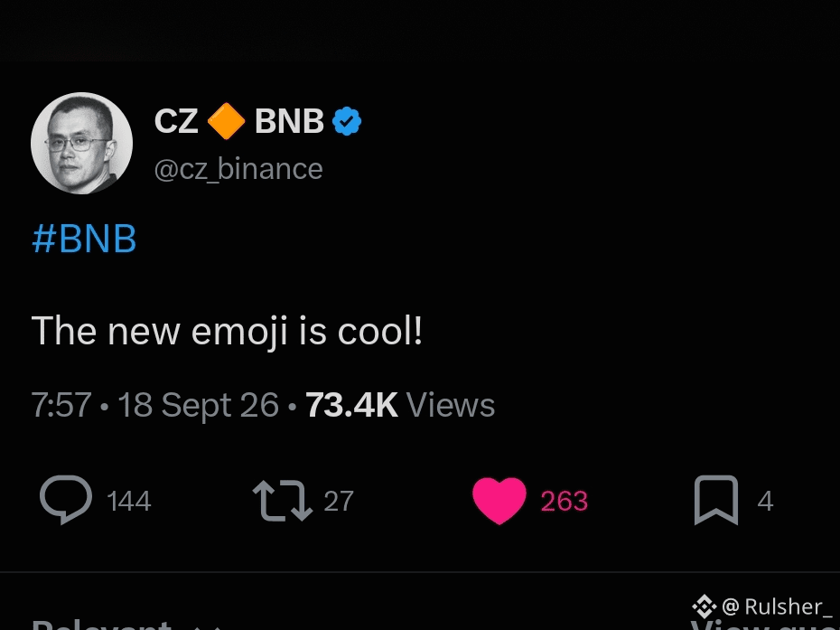Image resolution: width=840 pixels, height=630 pixels.
Task: Repost this tweet using the retweet icon
Action: tap(283, 501)
